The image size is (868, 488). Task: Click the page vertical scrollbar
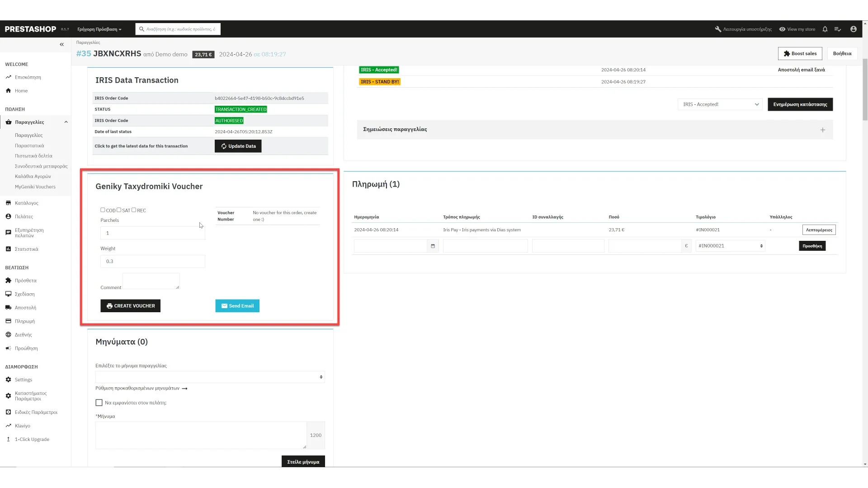[x=865, y=90]
